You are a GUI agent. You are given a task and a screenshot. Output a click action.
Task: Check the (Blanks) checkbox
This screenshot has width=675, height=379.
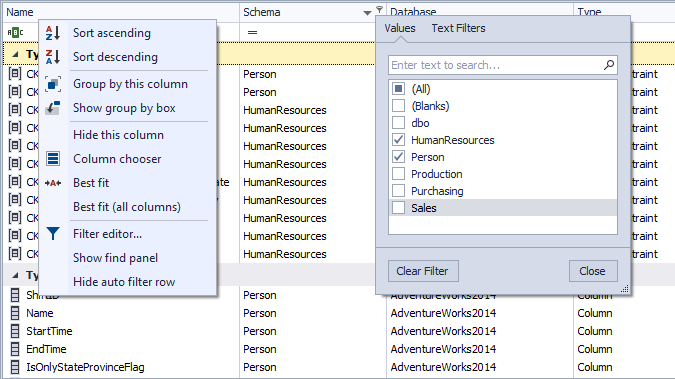point(399,106)
